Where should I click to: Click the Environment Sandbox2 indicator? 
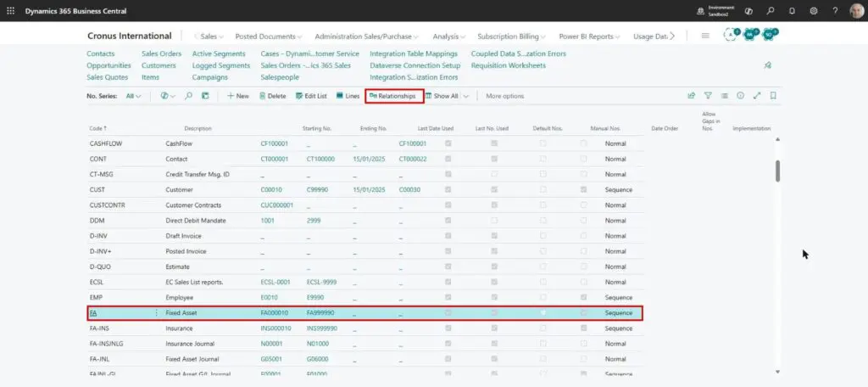[x=715, y=10]
